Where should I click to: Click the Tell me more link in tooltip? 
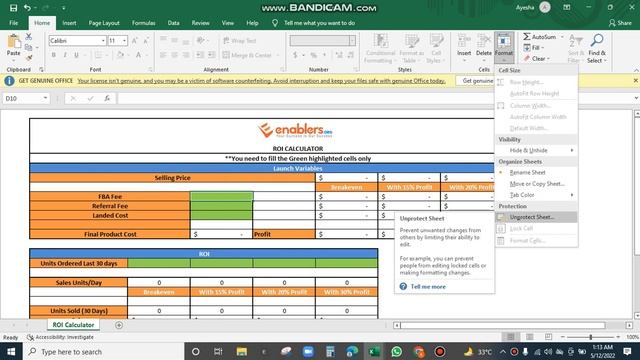428,287
